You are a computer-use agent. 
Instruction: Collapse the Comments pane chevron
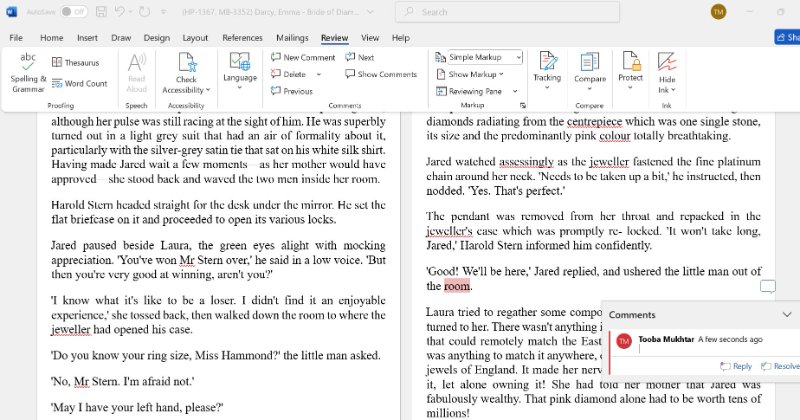point(787,315)
